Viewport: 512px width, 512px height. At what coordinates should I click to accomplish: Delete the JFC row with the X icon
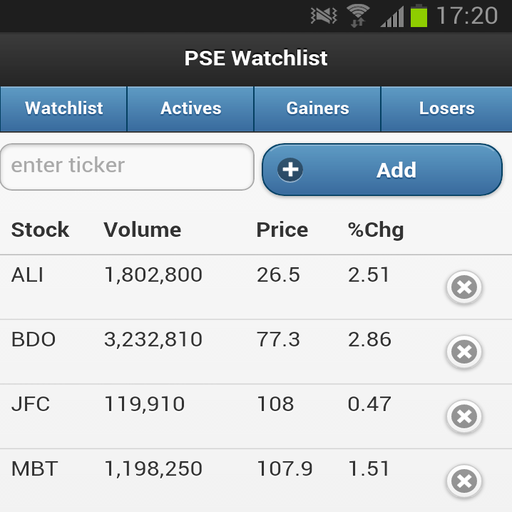pos(464,416)
